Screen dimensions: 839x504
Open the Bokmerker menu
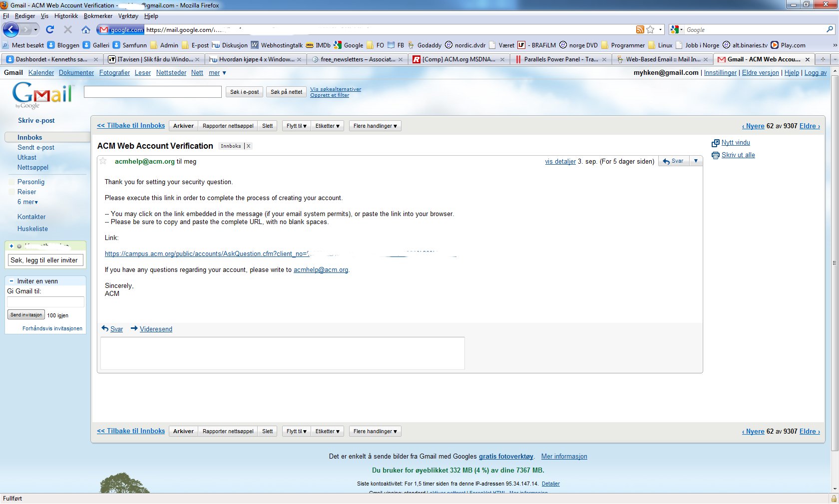coord(98,16)
